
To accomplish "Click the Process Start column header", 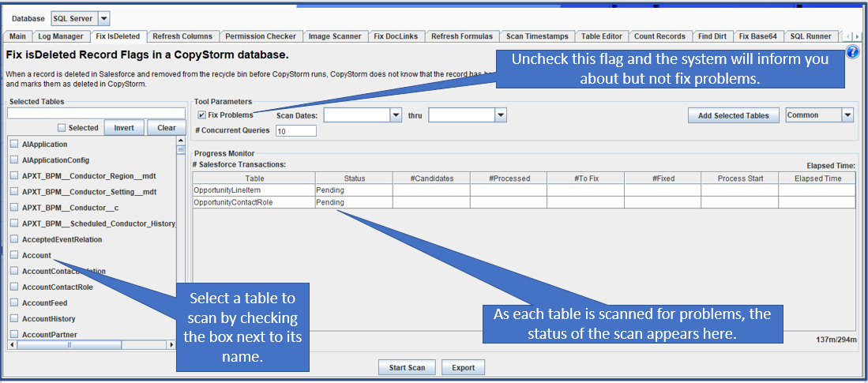I will point(740,178).
